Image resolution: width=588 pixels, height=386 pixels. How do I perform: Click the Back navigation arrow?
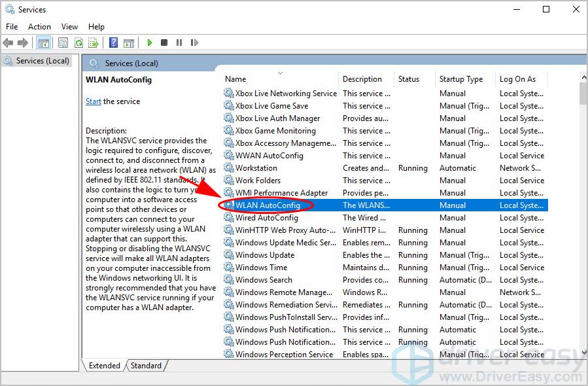click(x=8, y=43)
